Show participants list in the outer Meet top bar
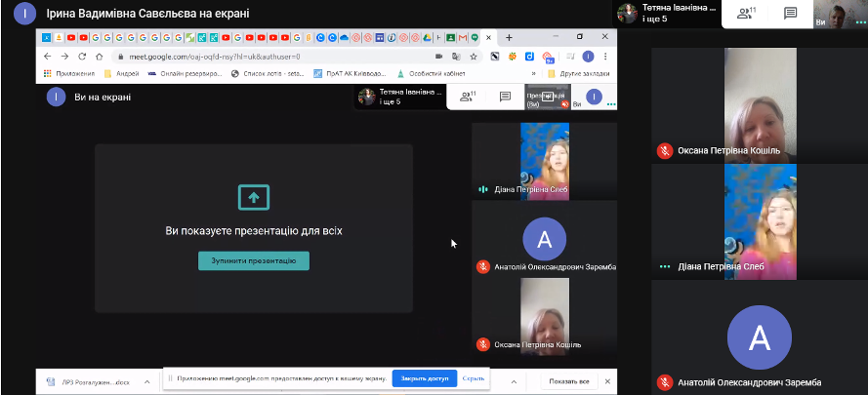 [747, 14]
